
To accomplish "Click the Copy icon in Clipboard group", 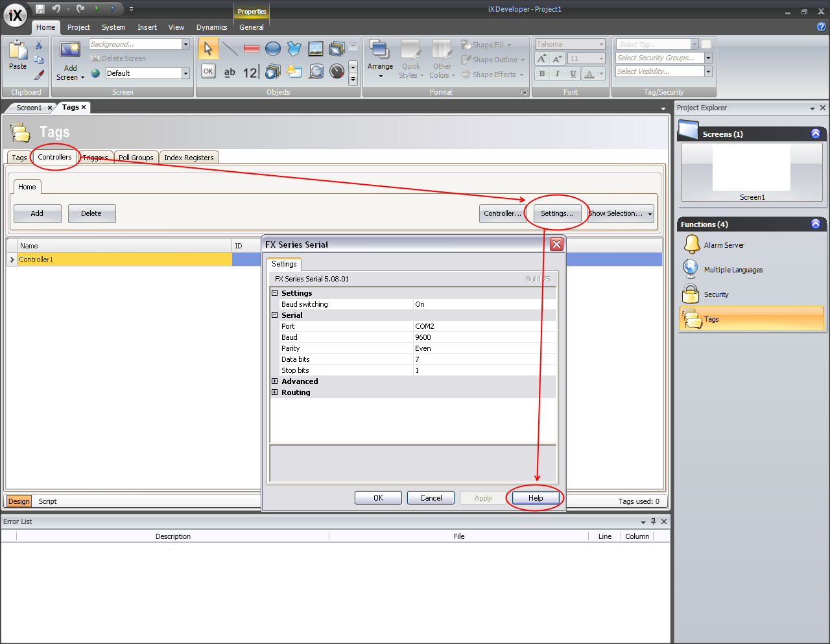I will pos(39,59).
